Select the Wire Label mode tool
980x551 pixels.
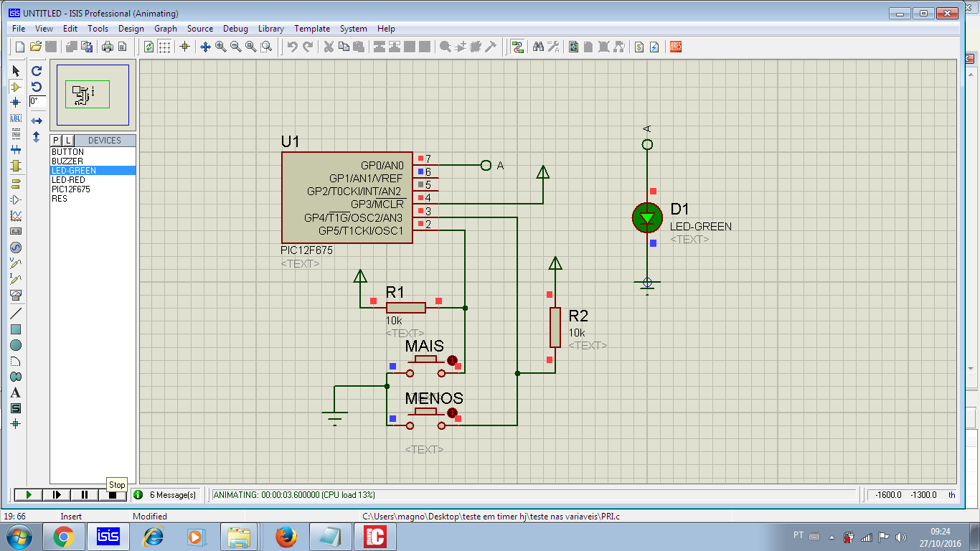coord(16,118)
